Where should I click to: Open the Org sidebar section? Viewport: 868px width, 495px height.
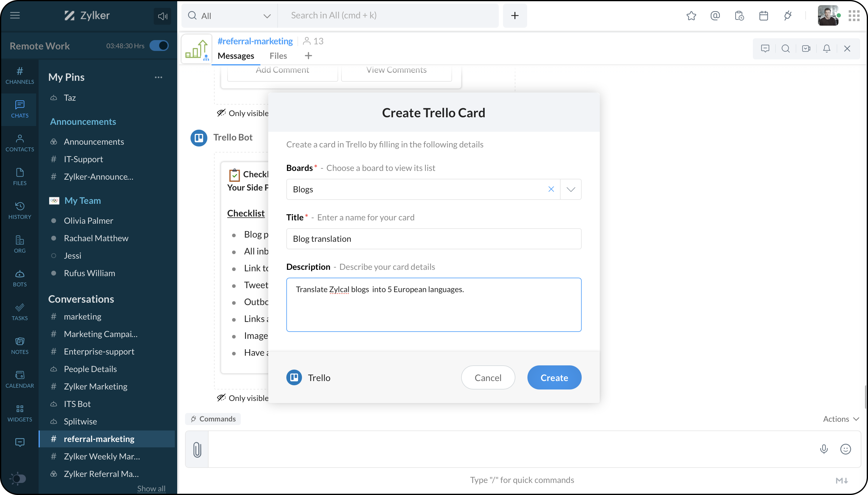click(20, 244)
